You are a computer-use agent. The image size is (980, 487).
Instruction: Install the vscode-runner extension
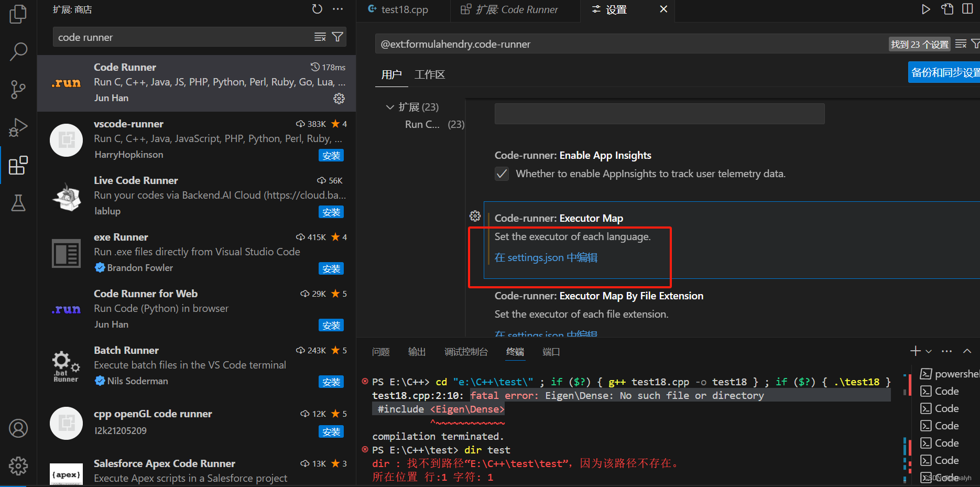pyautogui.click(x=331, y=155)
